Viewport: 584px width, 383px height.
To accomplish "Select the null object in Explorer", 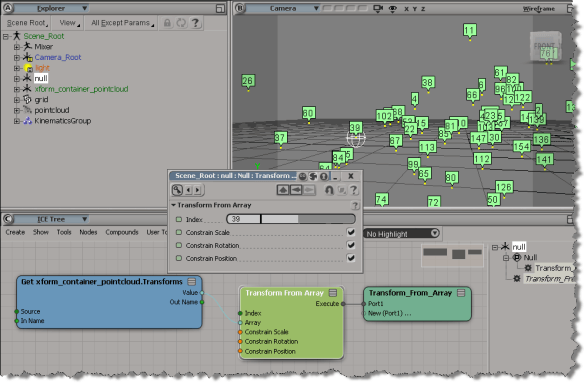I will 41,79.
